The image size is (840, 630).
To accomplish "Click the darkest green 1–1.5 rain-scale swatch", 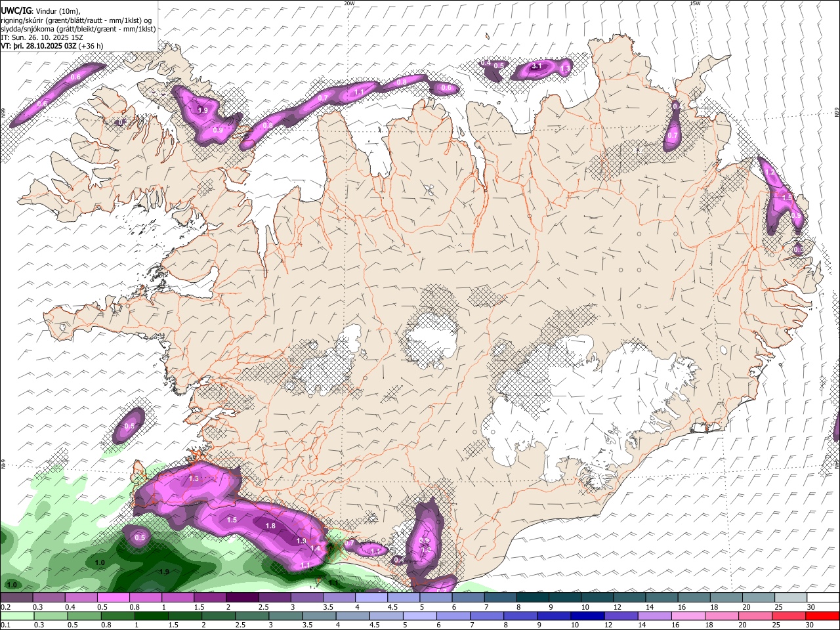I will coord(151,616).
